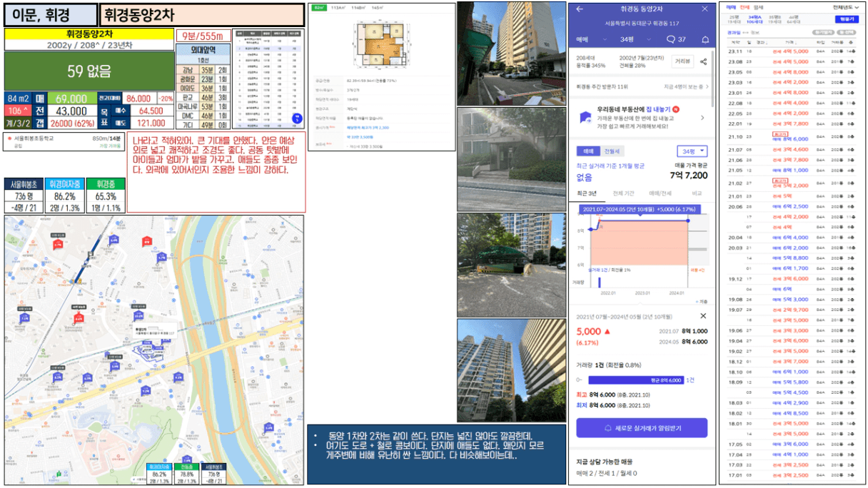Image resolution: width=868 pixels, height=488 pixels.
Task: Click the 강남 35분 commute row
Action: (203, 70)
